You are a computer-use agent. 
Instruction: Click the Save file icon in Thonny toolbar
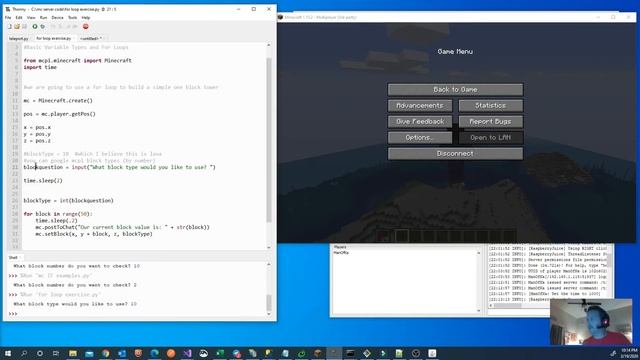24,27
